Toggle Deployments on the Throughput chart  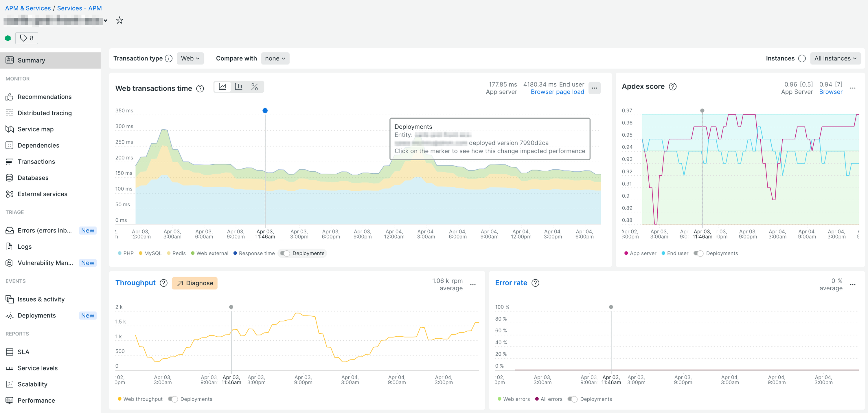point(173,399)
